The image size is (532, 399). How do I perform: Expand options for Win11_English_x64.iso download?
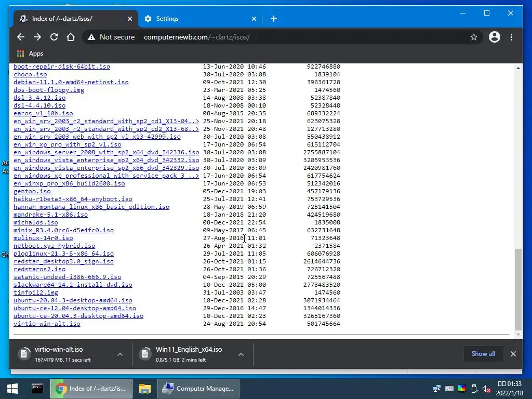point(241,354)
